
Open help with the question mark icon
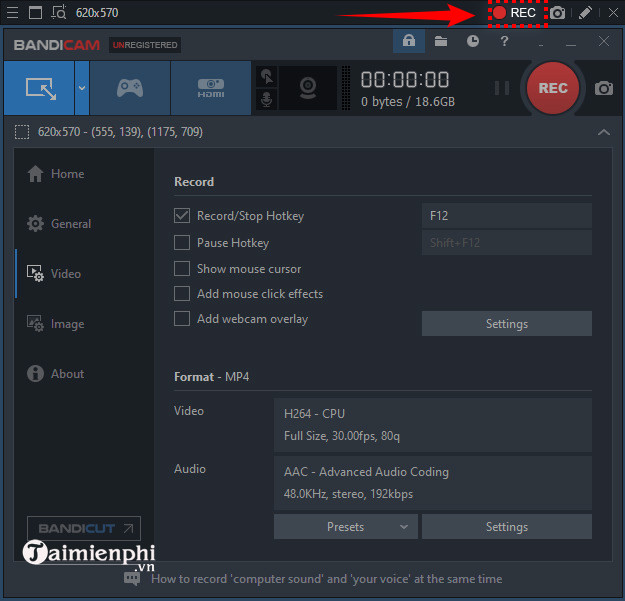pyautogui.click(x=504, y=41)
